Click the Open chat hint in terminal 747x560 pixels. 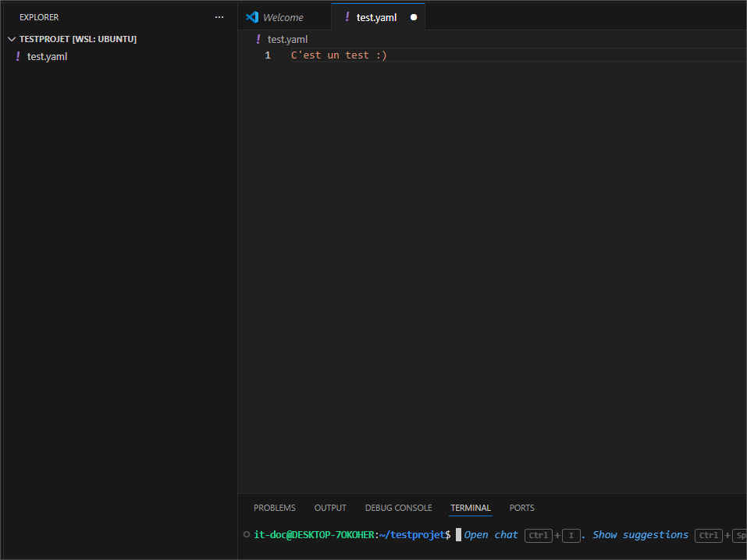pyautogui.click(x=491, y=535)
